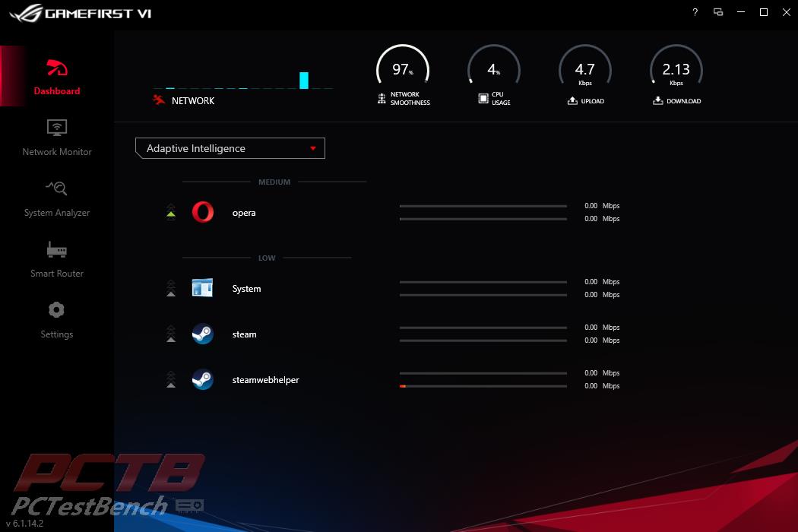Image resolution: width=798 pixels, height=532 pixels.
Task: Click the Download arrow icon
Action: point(658,100)
